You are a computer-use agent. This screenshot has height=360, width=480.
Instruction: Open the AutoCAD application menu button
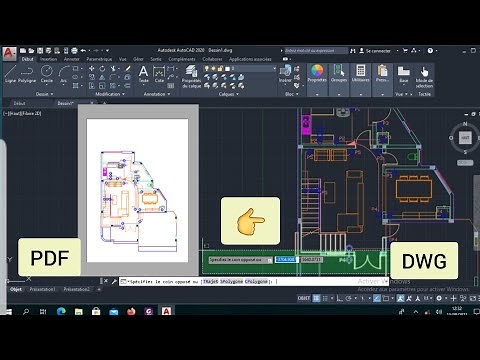click(x=9, y=53)
